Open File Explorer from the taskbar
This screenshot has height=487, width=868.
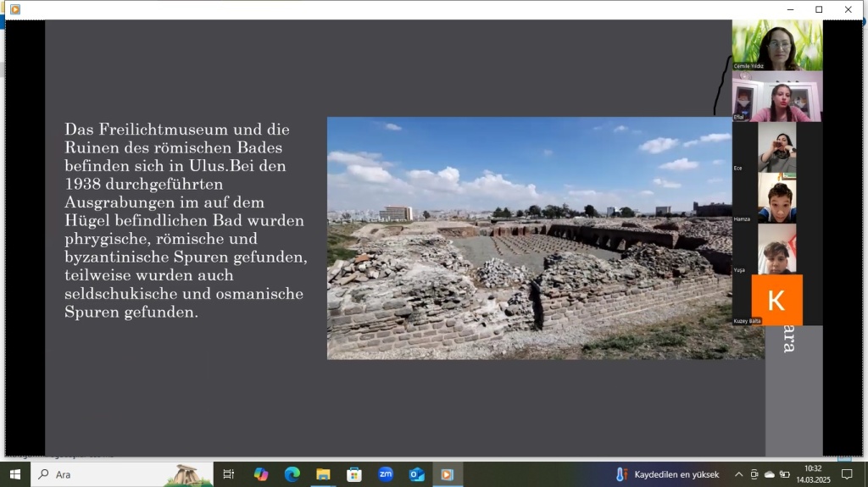(323, 474)
